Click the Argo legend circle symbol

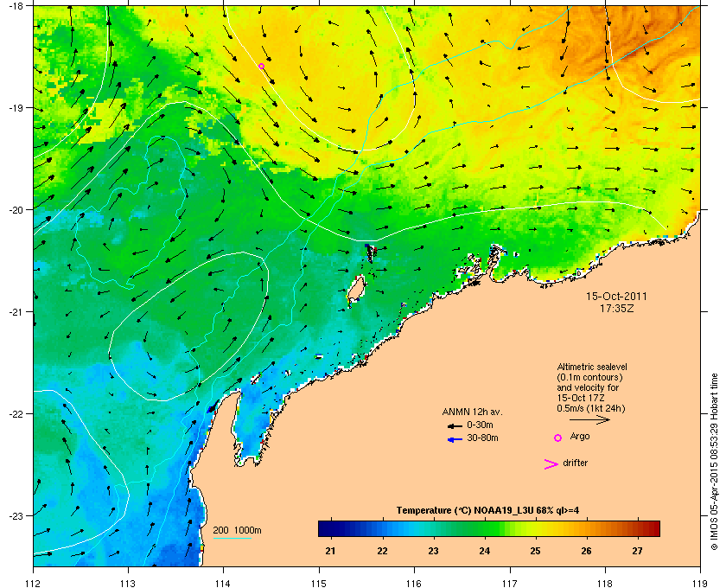tap(558, 438)
